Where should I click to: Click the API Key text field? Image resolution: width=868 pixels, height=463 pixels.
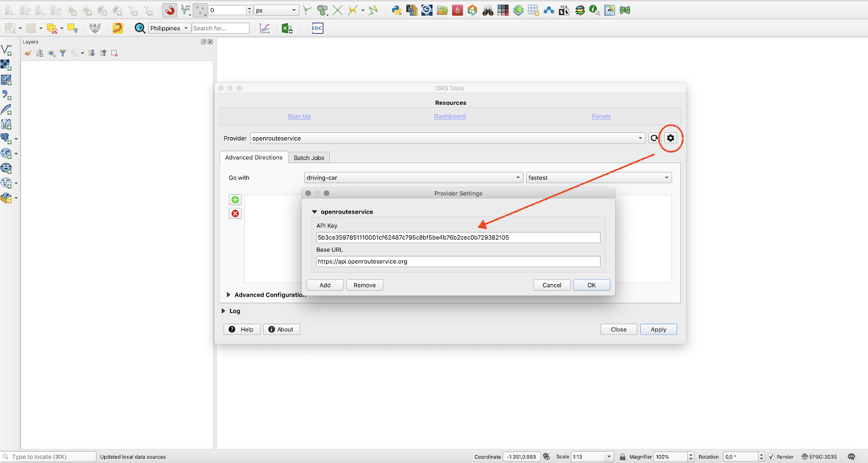[x=458, y=237]
